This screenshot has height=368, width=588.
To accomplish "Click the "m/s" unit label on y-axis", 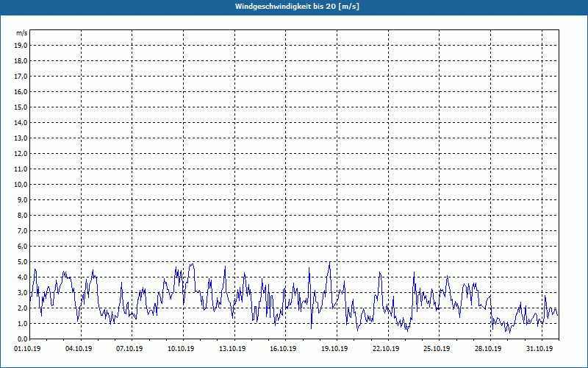I will click(21, 33).
